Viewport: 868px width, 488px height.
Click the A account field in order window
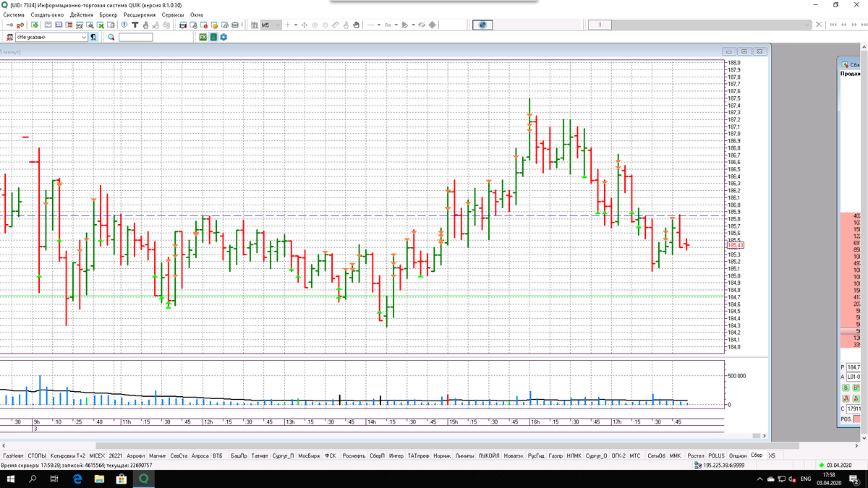[854, 377]
